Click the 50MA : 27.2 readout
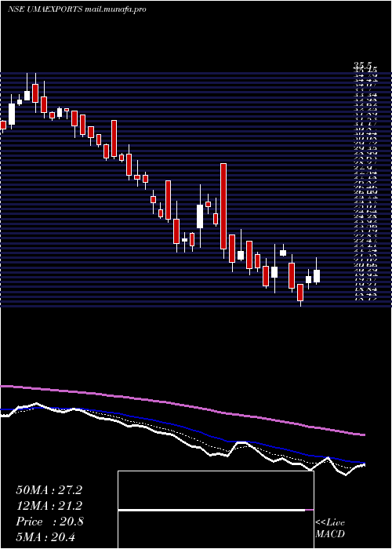Image resolution: width=392 pixels, height=549 pixels. (49, 490)
